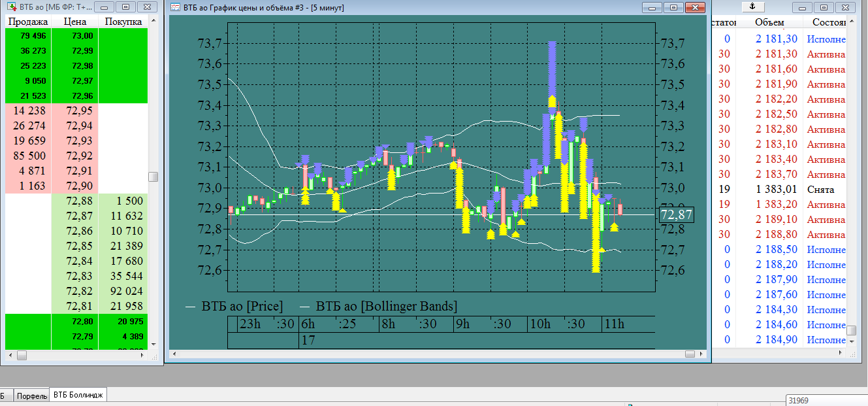This screenshot has height=406, width=868.
Task: Select the 2 184,90 volume cell
Action: click(769, 340)
